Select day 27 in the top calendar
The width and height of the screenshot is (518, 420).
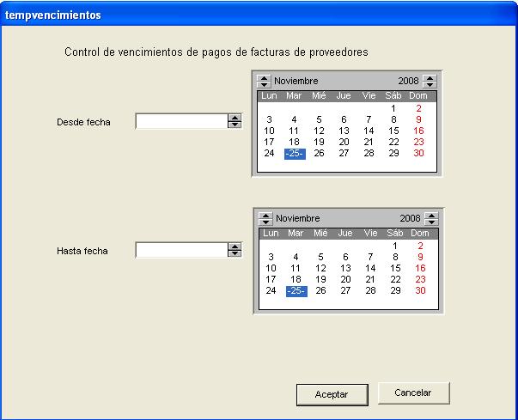(x=344, y=153)
